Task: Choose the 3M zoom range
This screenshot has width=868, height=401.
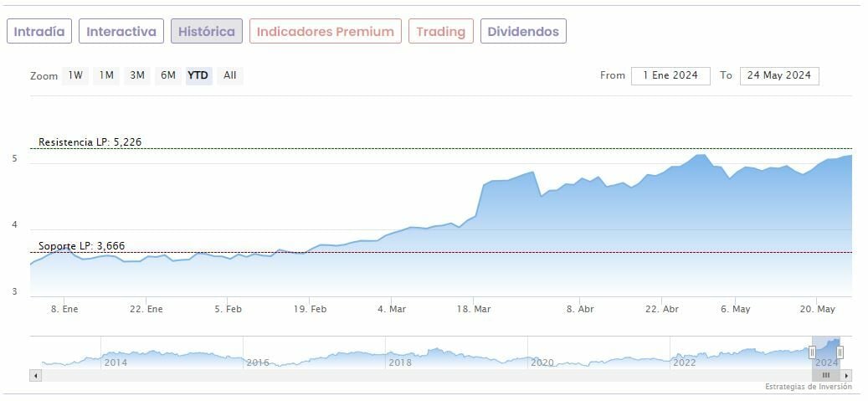Action: pyautogui.click(x=137, y=75)
